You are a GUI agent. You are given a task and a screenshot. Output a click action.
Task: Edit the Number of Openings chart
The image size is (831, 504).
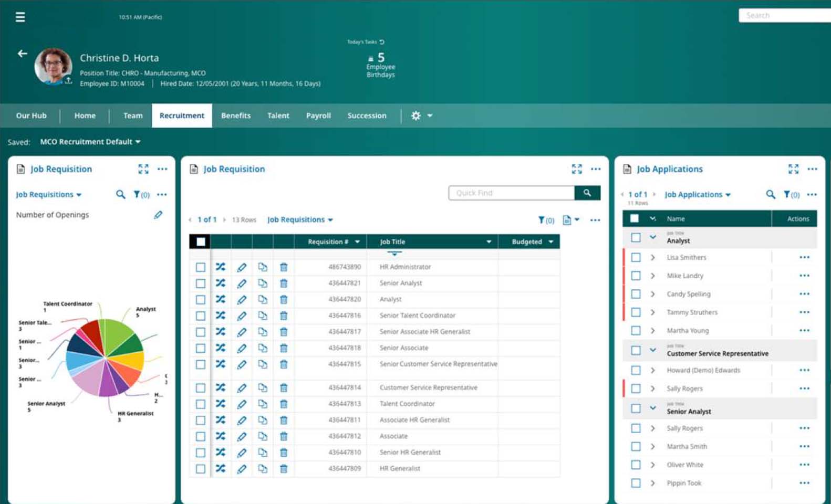[x=158, y=215]
